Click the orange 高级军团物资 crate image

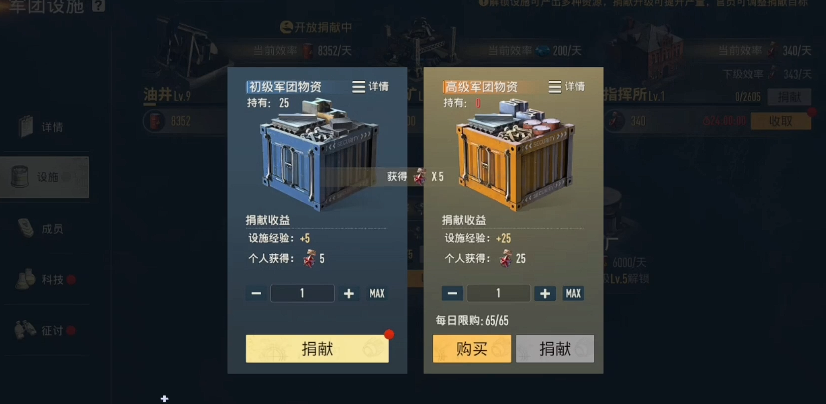point(515,155)
